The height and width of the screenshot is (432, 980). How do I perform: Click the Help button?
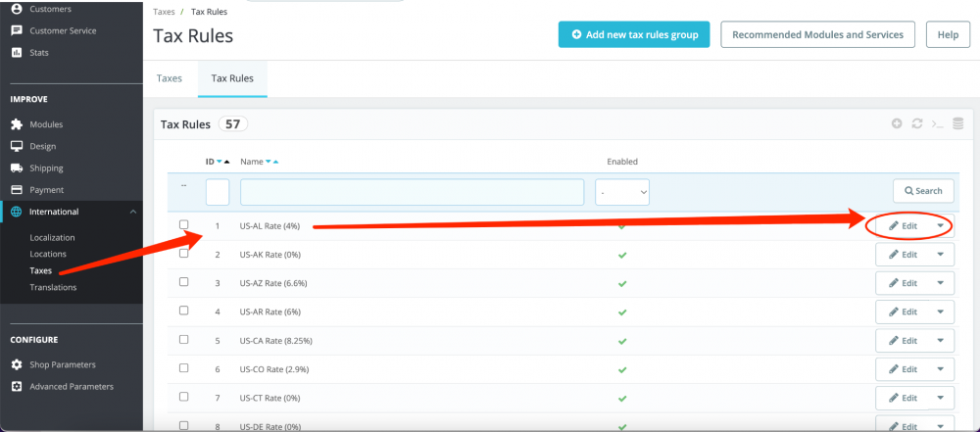948,34
